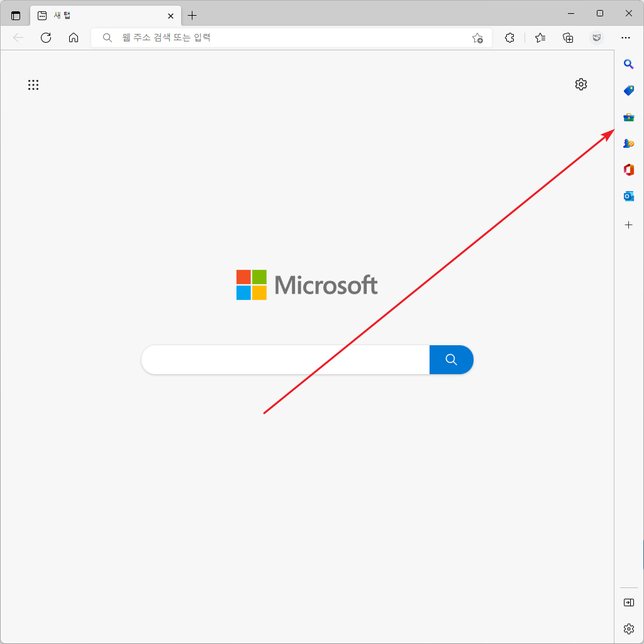Click the Microsoft logo
The width and height of the screenshot is (644, 644).
307,285
